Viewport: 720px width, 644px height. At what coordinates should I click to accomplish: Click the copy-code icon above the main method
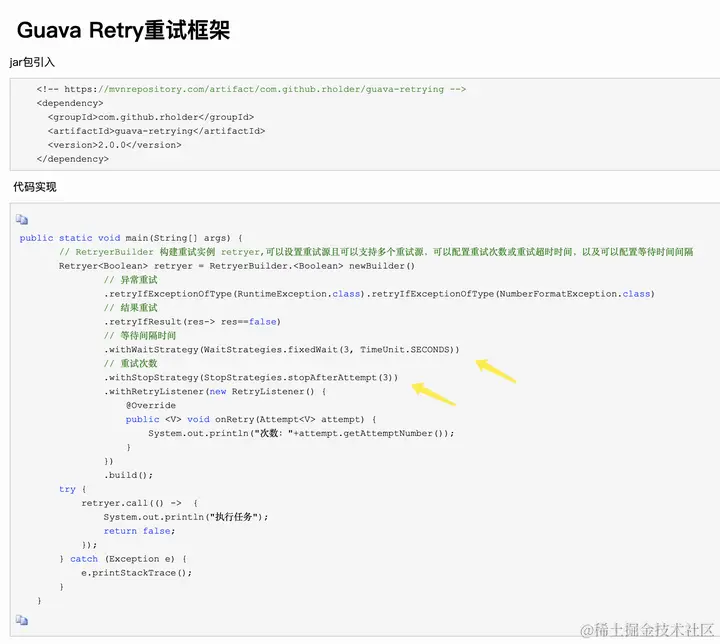point(22,220)
